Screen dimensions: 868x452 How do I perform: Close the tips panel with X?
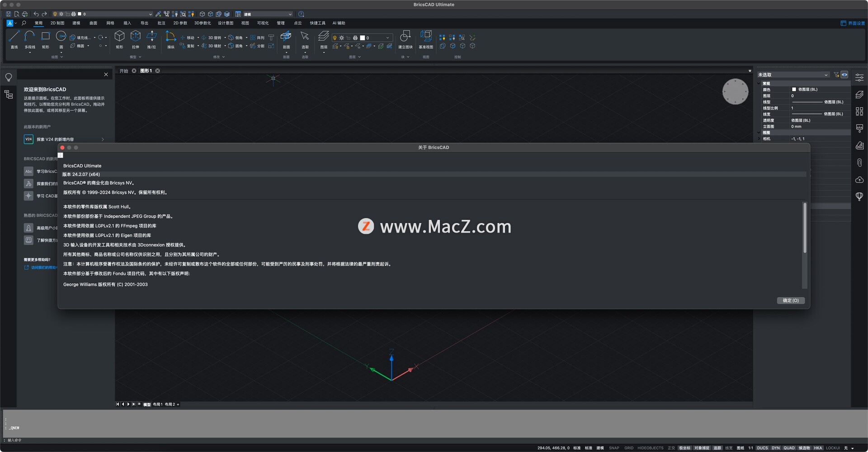(x=106, y=75)
